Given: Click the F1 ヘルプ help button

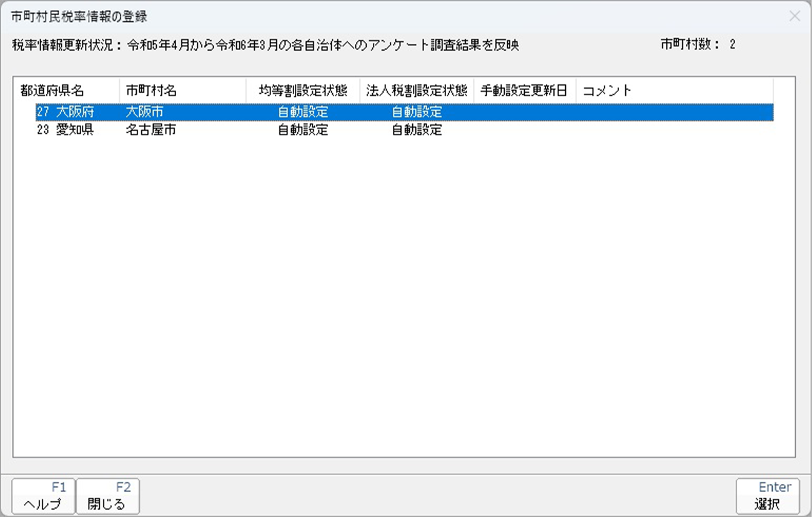Looking at the screenshot, I should [x=44, y=496].
